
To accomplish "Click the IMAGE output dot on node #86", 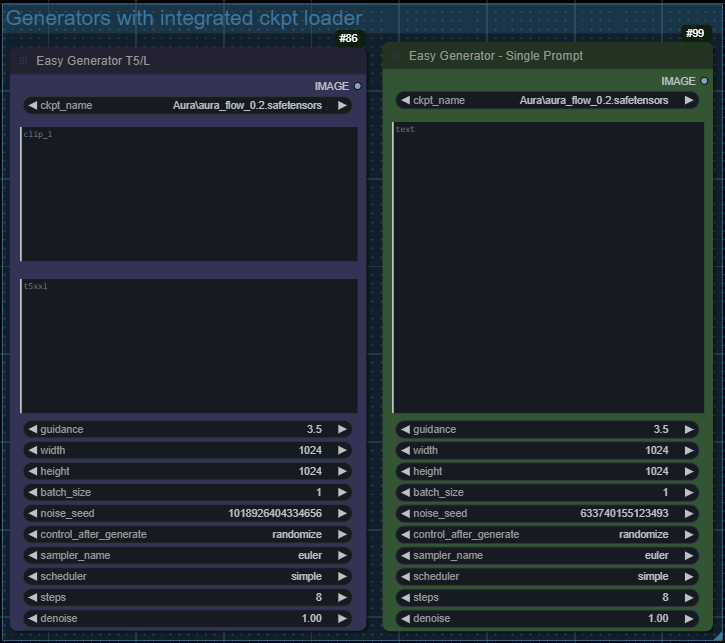I will [x=357, y=86].
